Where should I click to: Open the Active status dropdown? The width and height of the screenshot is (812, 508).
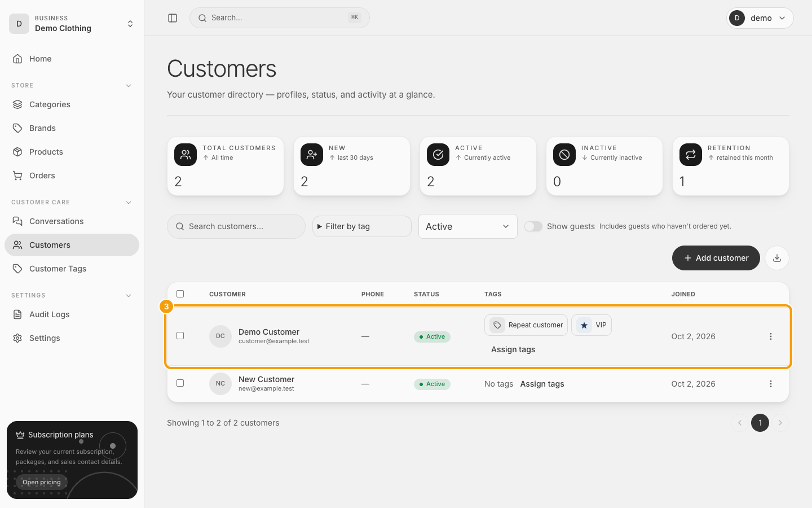(x=468, y=226)
